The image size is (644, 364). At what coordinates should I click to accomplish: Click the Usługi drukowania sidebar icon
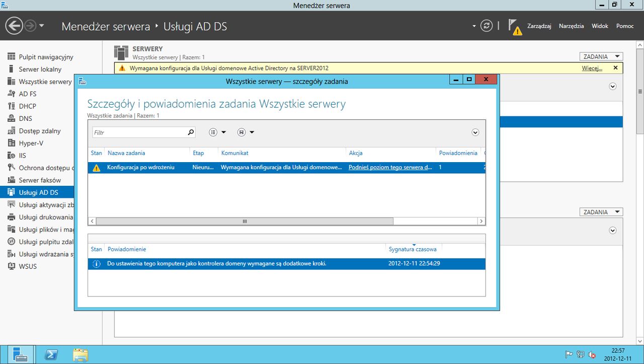(x=11, y=217)
